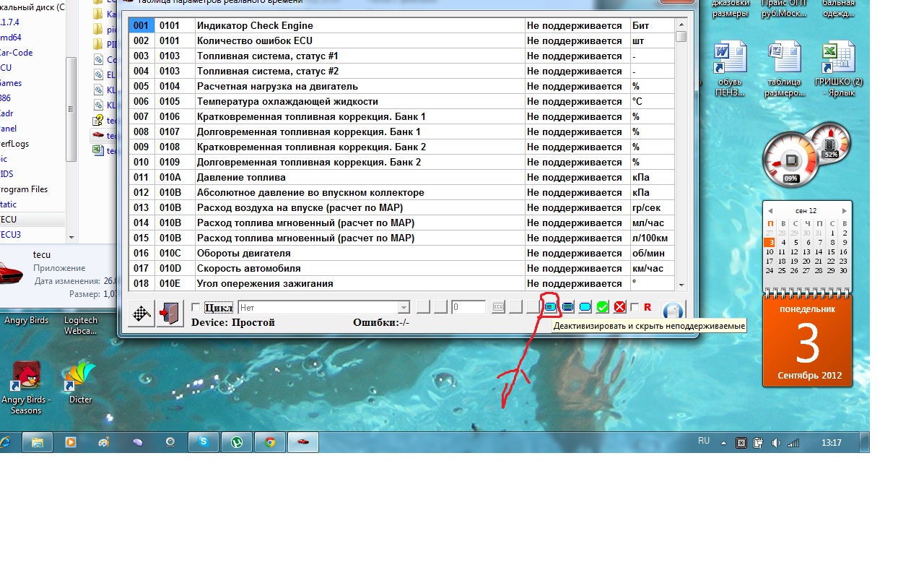Click the small ECU button in the toolbar
Screen dimensions: 924x578
click(x=498, y=307)
